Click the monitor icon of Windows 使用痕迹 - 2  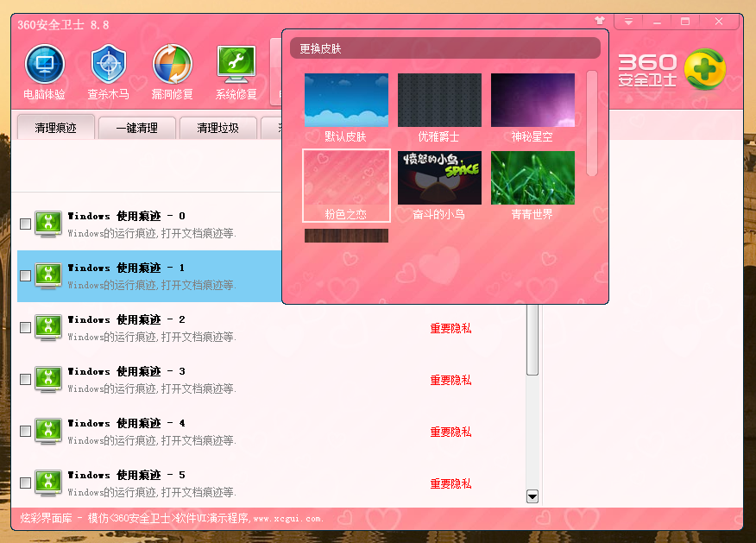click(48, 327)
